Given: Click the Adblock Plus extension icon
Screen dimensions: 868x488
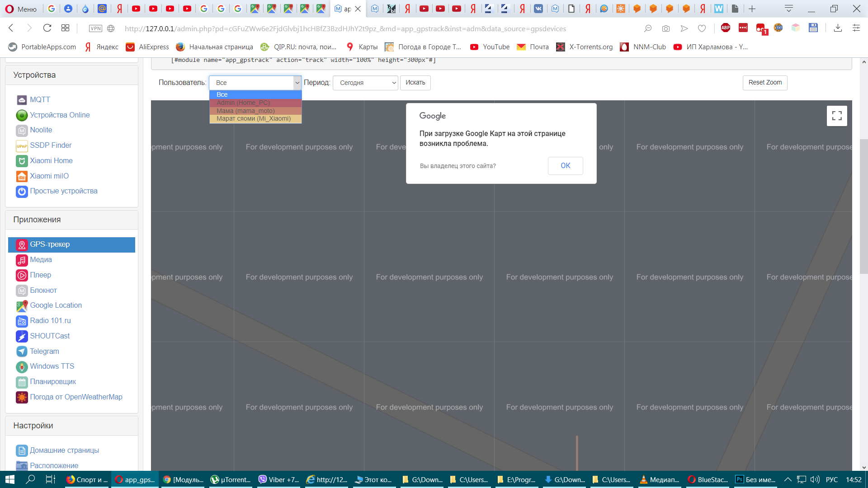Looking at the screenshot, I should click(725, 28).
